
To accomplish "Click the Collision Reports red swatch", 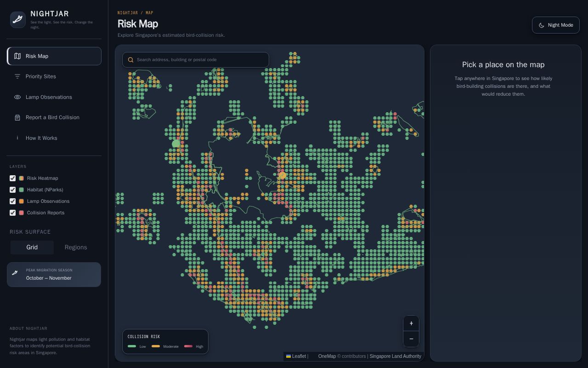I will [x=21, y=213].
